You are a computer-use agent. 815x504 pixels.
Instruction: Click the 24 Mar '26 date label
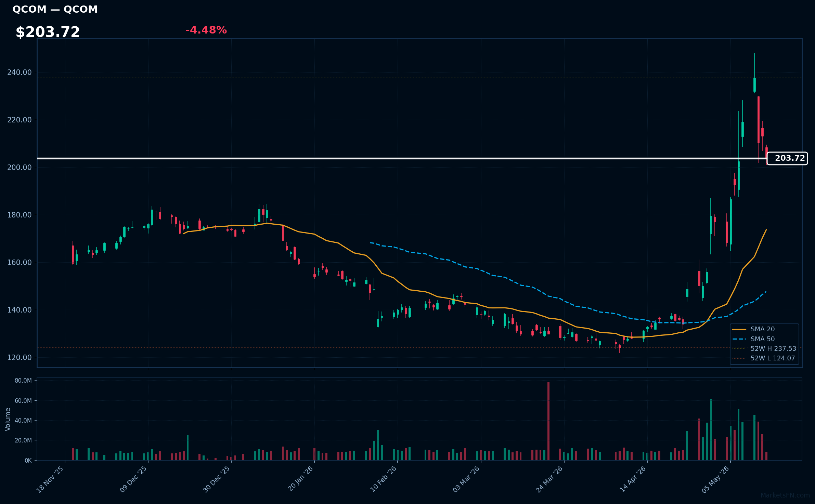tap(549, 479)
